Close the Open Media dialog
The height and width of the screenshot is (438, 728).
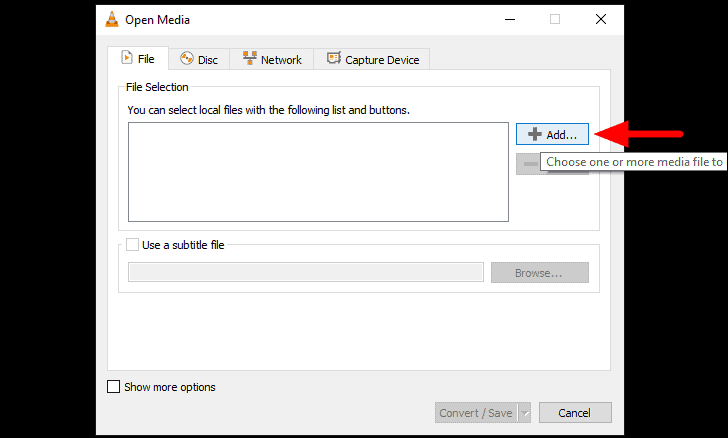pos(601,19)
